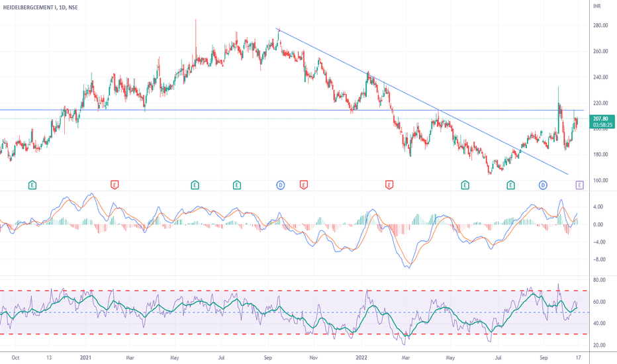Click the Nov label on the time axis

(x=313, y=357)
